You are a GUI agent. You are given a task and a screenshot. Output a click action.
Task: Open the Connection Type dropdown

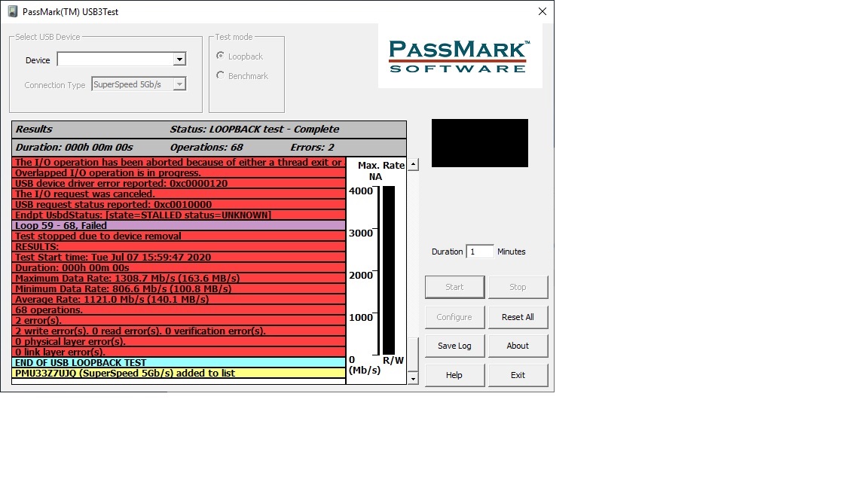[179, 84]
